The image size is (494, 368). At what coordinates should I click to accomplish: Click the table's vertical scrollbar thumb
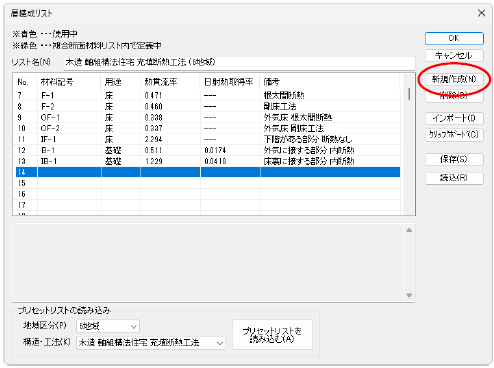(409, 94)
